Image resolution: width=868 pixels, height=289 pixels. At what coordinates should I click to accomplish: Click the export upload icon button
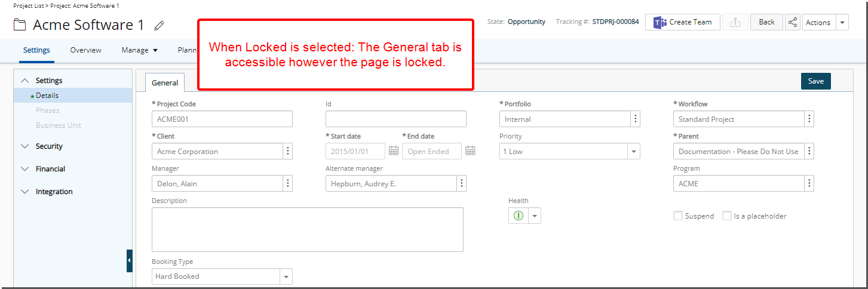(735, 22)
